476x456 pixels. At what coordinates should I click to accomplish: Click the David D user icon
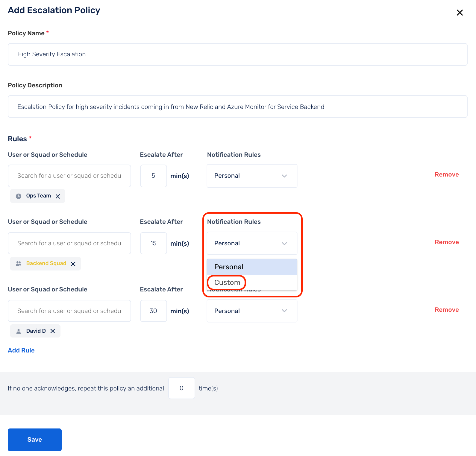[19, 331]
